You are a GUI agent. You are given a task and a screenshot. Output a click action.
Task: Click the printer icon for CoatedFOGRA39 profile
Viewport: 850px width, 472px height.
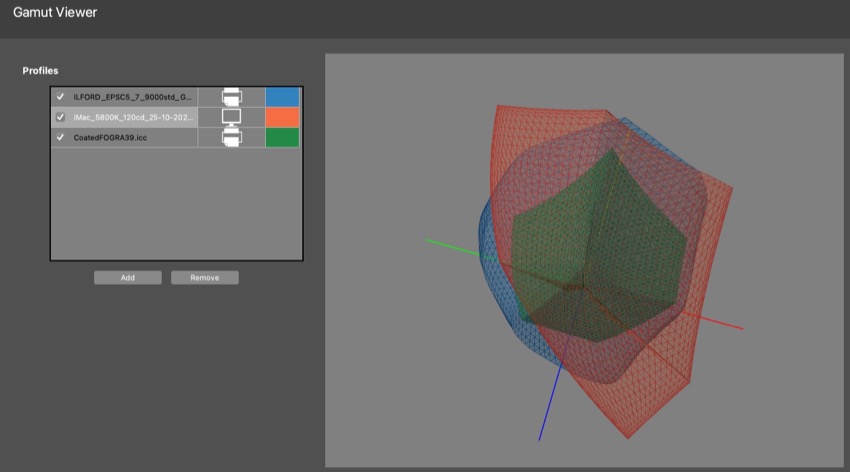[231, 137]
